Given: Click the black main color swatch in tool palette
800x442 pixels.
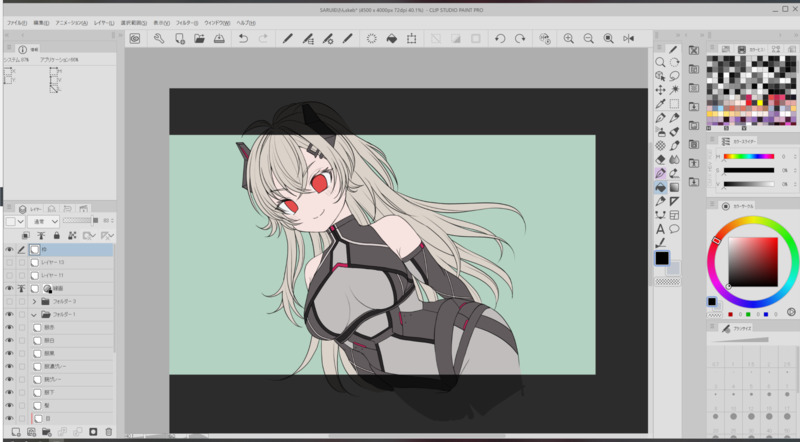Looking at the screenshot, I should [x=662, y=258].
